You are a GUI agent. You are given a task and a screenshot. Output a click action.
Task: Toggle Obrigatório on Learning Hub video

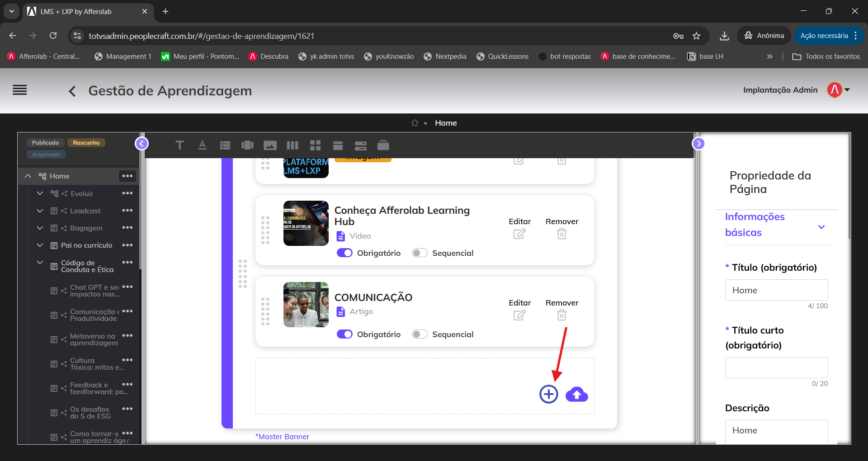pyautogui.click(x=344, y=253)
